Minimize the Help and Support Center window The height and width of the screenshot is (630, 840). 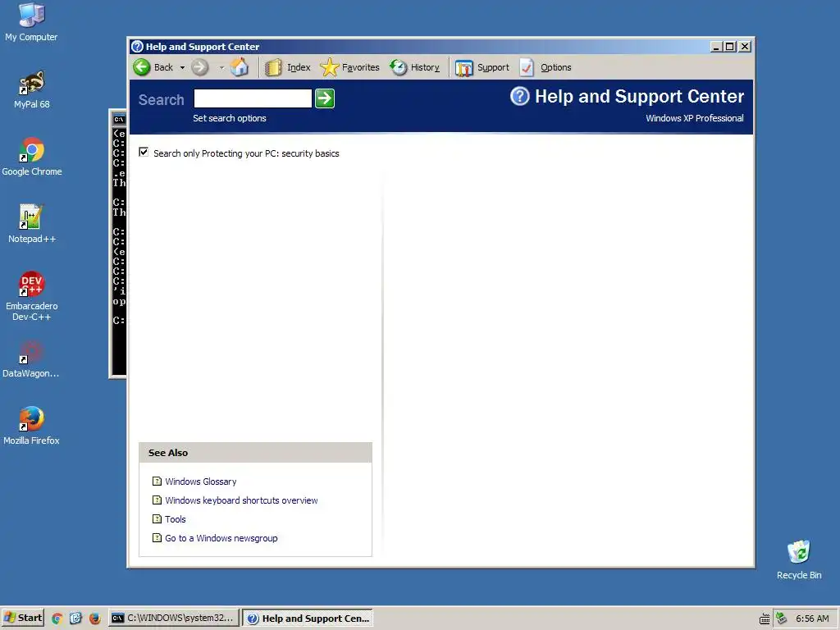pos(716,47)
